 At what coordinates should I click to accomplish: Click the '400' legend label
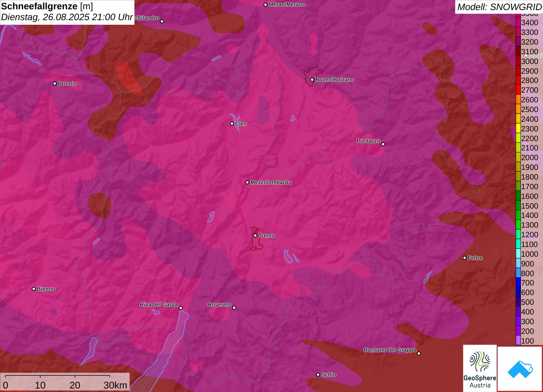point(527,312)
